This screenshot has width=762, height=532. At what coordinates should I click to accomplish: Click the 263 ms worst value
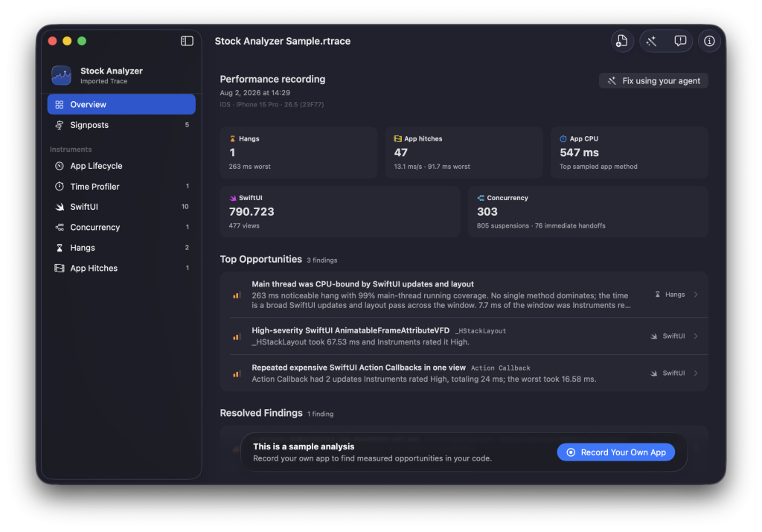click(250, 166)
